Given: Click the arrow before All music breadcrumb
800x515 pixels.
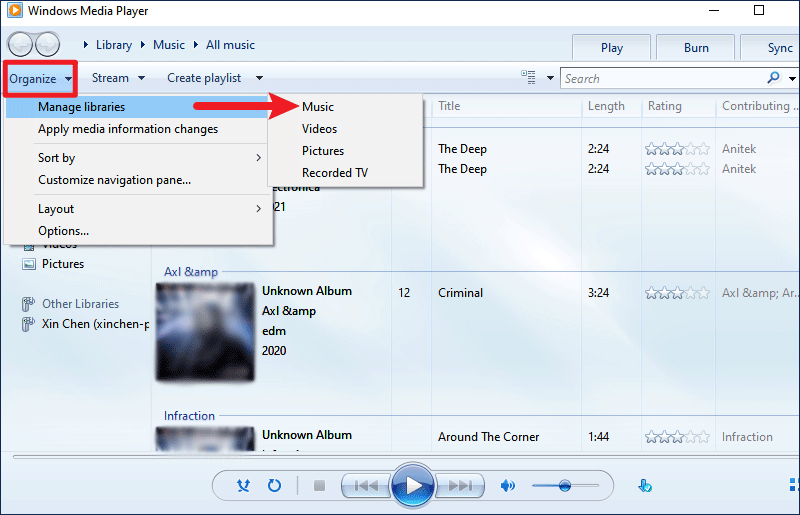Looking at the screenshot, I should coord(195,45).
